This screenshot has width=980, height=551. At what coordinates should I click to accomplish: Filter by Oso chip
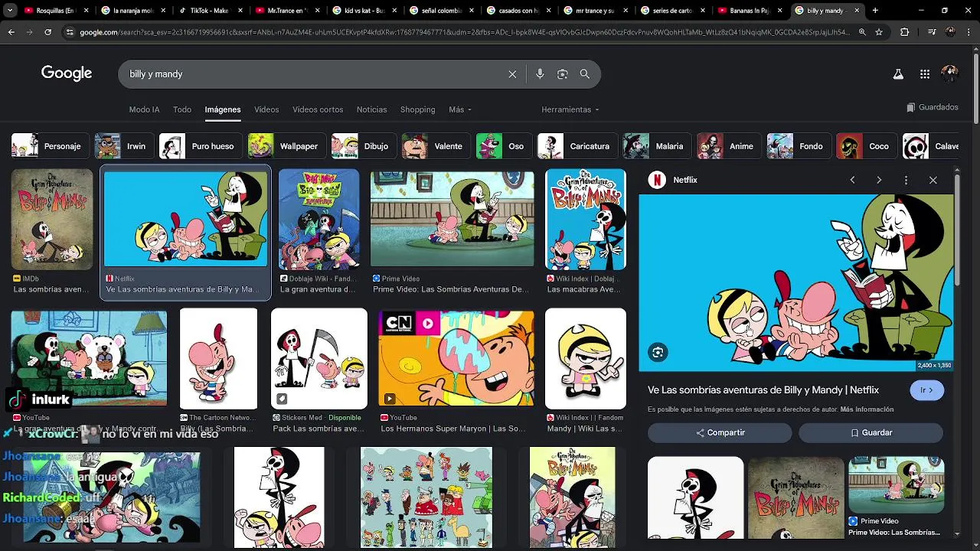[502, 146]
